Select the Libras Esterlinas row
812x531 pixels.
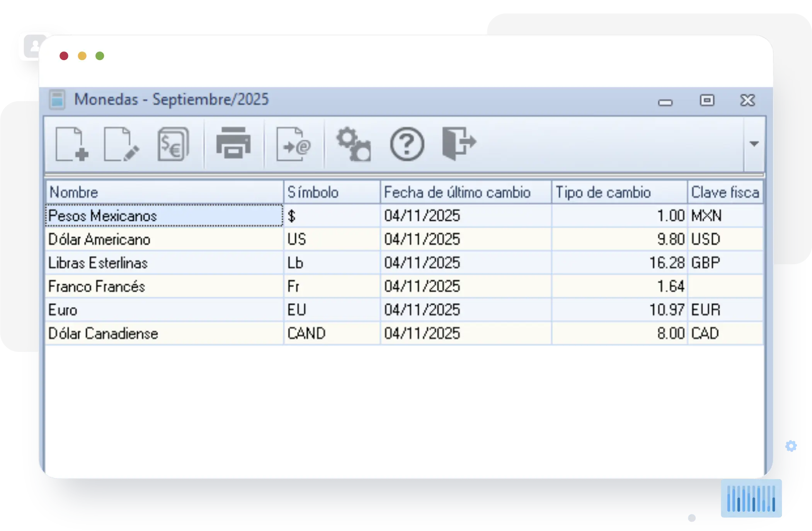(x=404, y=263)
